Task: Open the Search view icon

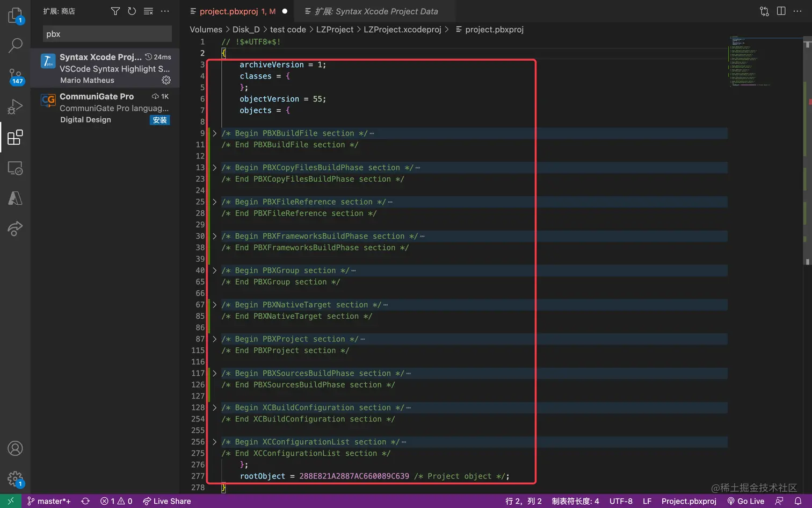Action: (x=15, y=46)
